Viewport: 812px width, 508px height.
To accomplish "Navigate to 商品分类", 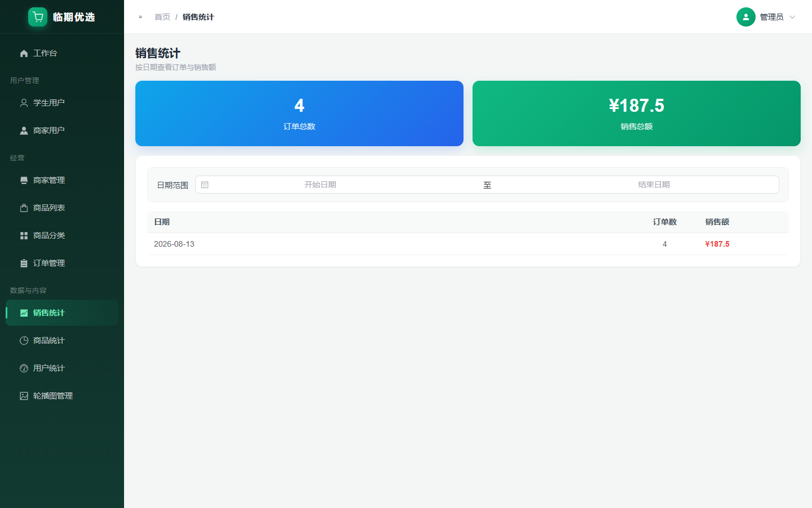I will [x=62, y=235].
